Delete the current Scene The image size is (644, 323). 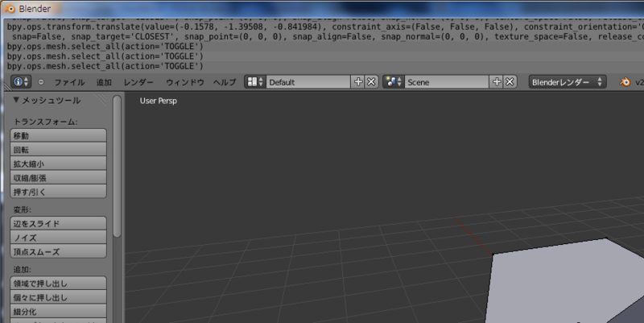[x=510, y=82]
